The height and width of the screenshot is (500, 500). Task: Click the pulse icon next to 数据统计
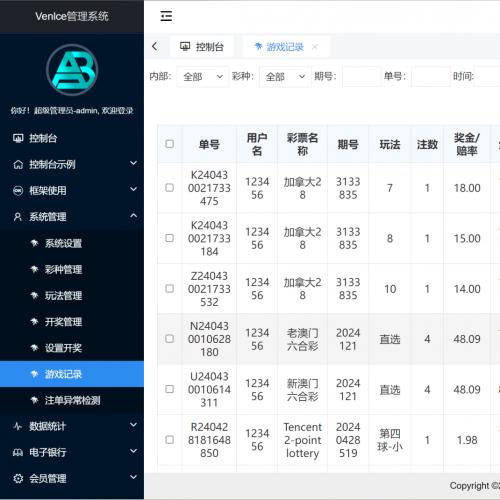tap(18, 426)
